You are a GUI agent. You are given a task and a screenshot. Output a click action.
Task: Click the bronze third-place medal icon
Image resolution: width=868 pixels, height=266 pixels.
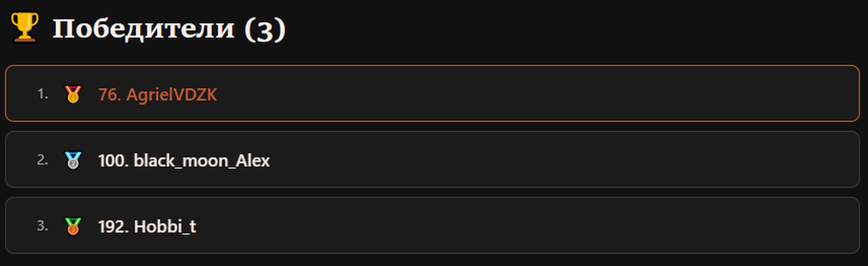(73, 226)
